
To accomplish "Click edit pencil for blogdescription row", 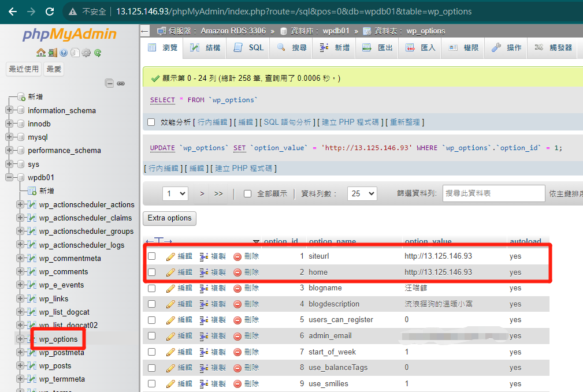I will (170, 304).
